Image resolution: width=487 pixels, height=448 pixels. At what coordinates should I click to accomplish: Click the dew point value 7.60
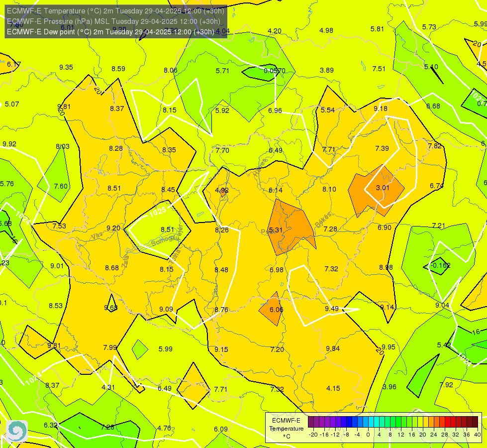[61, 186]
